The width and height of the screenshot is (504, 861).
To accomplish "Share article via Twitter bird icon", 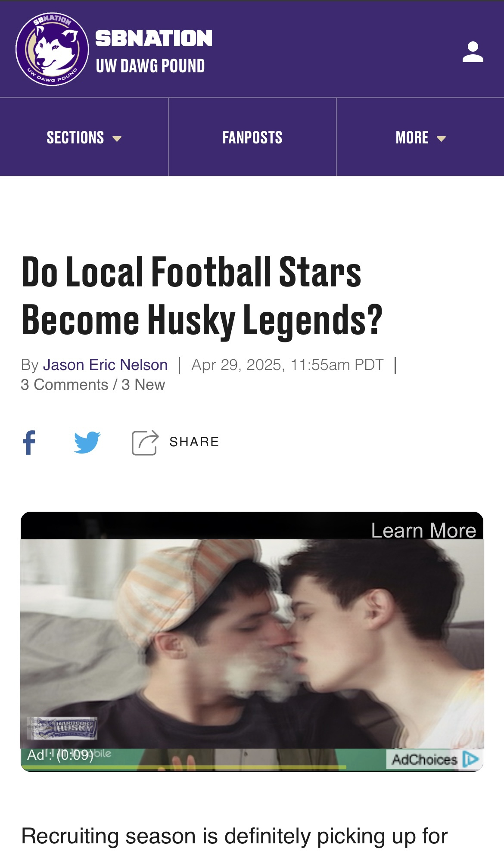I will pos(87,442).
